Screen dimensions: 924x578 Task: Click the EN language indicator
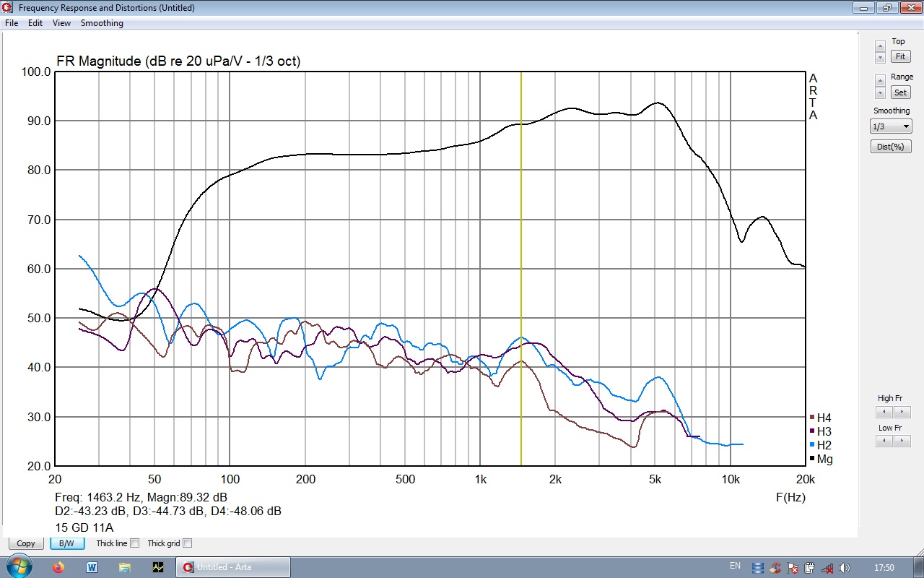tap(735, 566)
